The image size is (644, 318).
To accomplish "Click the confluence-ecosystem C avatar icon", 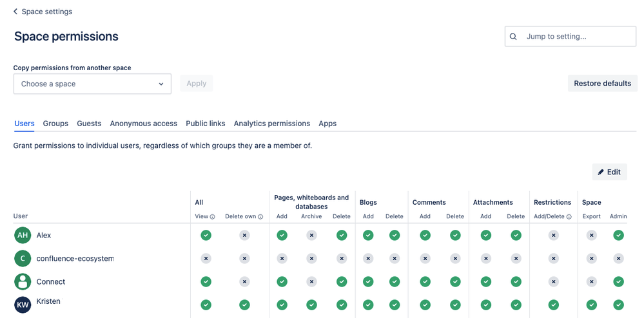I will click(23, 259).
